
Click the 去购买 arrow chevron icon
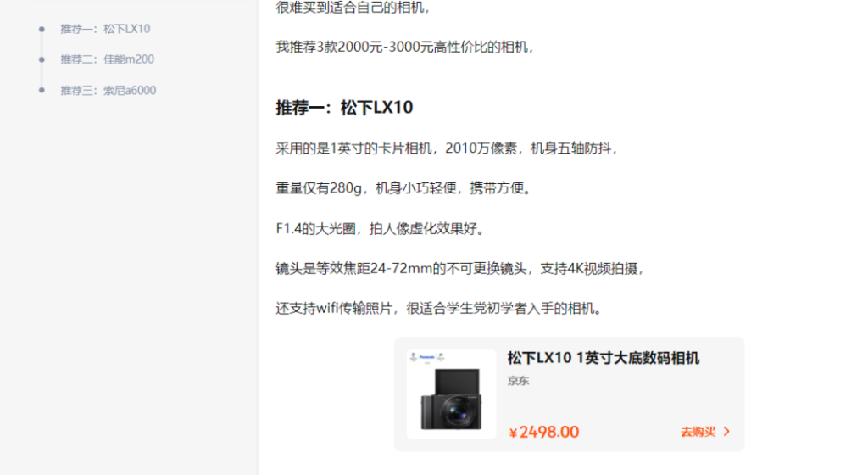tap(726, 432)
